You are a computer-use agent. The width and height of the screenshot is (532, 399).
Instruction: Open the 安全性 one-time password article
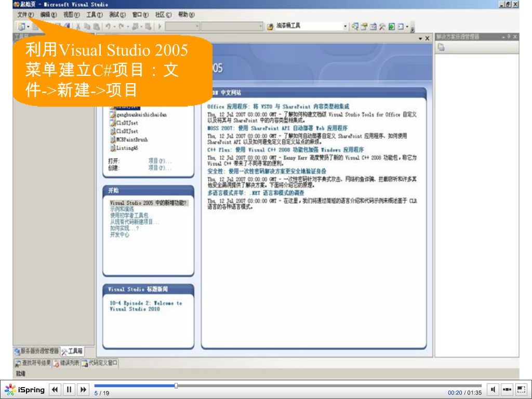click(267, 171)
